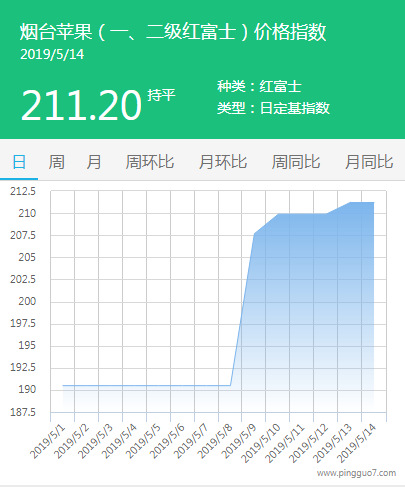Image resolution: width=405 pixels, height=487 pixels.
Task: Click the chart data point at 2019/5/9
Action: coord(254,234)
